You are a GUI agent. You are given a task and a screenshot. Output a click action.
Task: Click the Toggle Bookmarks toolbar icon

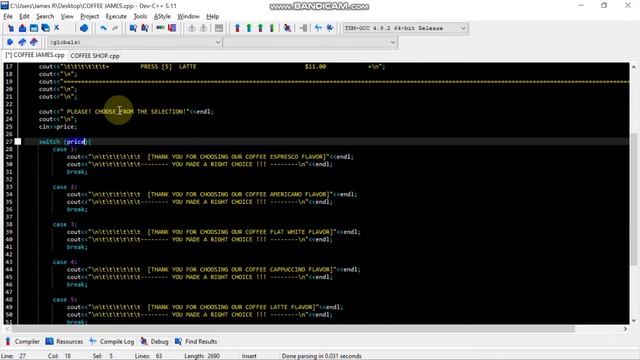tap(22, 42)
